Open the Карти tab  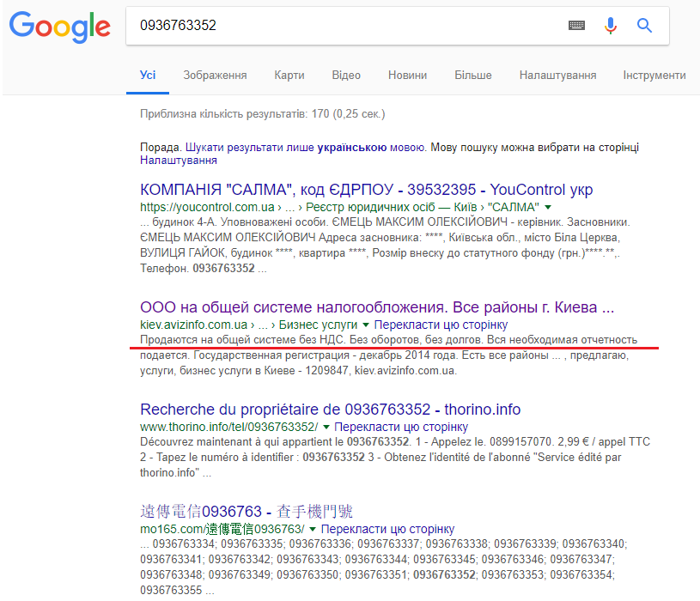point(289,75)
